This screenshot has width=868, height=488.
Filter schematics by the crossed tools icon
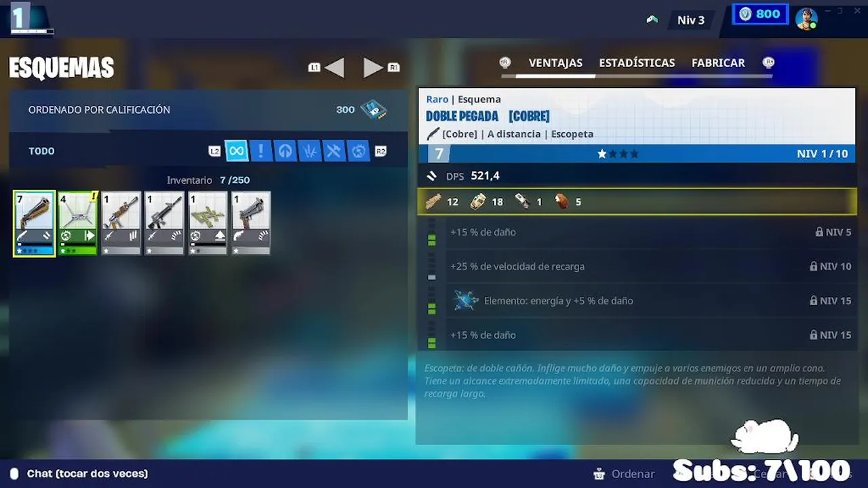334,150
